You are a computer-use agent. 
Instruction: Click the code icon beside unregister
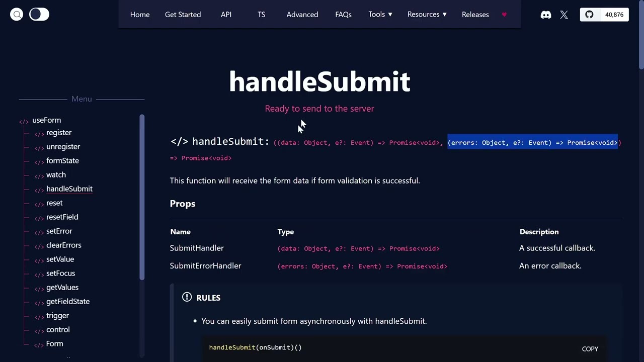(39, 148)
